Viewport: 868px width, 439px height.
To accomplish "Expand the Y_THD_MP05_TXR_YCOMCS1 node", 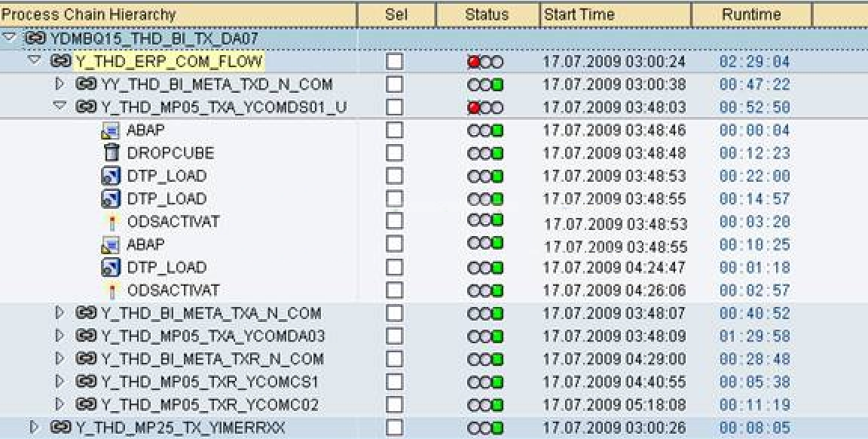I will coord(60,382).
